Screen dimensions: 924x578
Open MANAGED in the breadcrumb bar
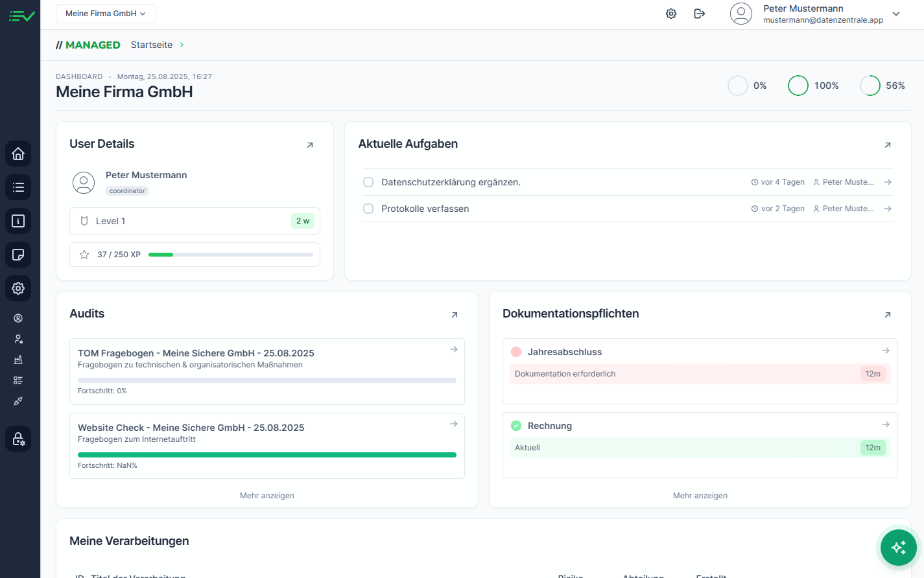[88, 45]
